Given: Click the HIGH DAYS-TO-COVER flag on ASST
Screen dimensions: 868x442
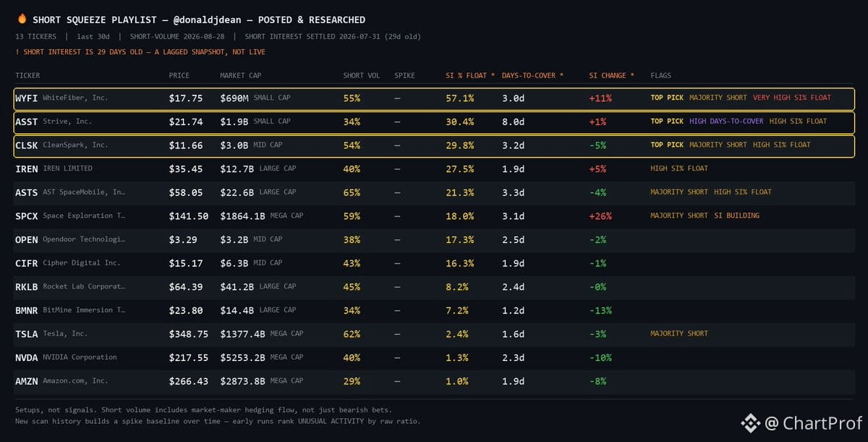Looking at the screenshot, I should click(726, 122).
